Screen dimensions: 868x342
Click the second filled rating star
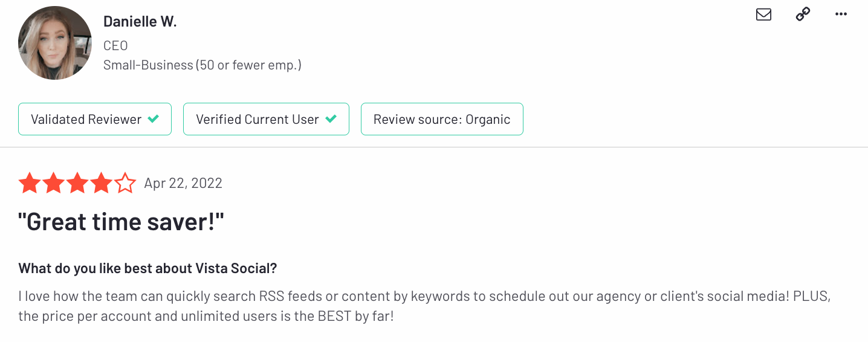click(x=53, y=183)
